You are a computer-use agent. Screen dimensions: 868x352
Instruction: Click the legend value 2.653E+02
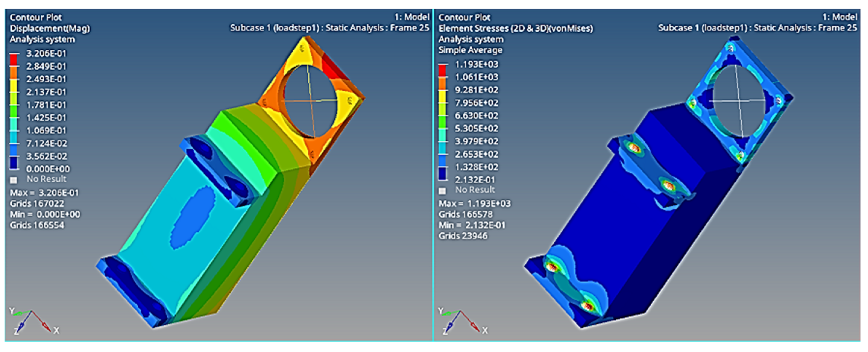(x=477, y=154)
